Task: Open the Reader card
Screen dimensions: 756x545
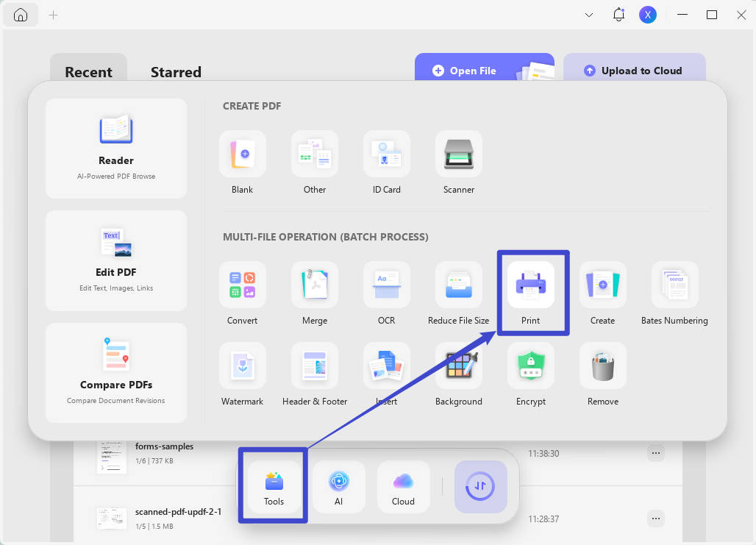Action: (116, 149)
